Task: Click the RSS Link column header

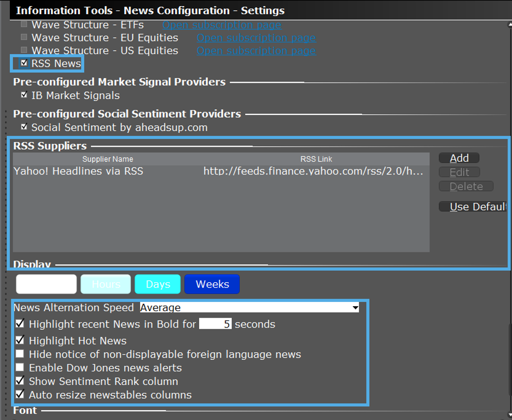Action: click(x=316, y=159)
